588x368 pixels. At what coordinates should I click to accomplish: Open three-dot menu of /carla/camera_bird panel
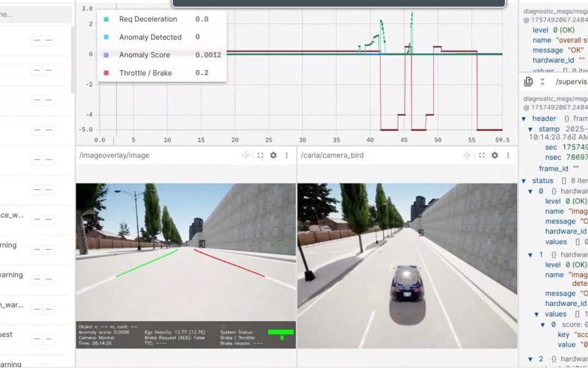(508, 155)
